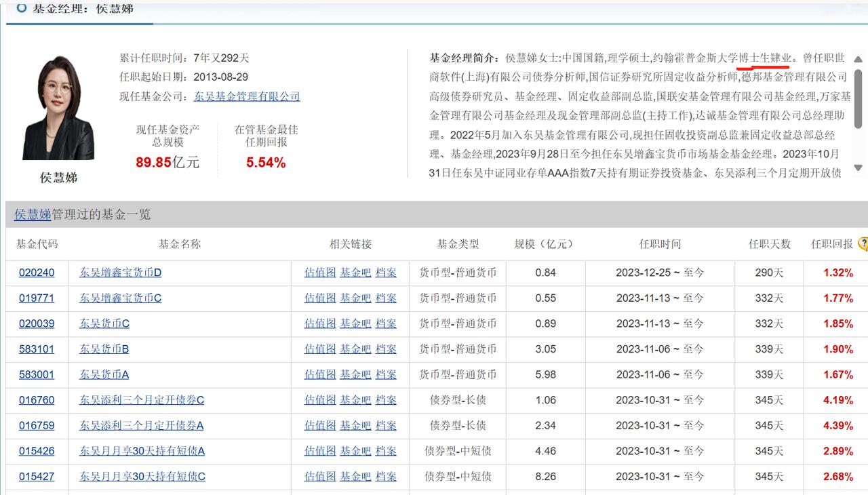This screenshot has width=868, height=495.
Task: Open the 东吴货币C fund page
Action: coord(104,323)
